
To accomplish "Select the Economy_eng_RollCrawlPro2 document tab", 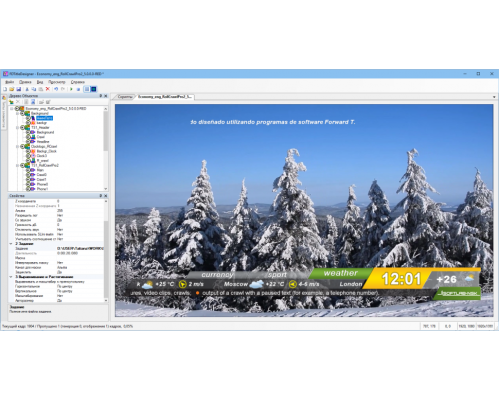I will [165, 97].
